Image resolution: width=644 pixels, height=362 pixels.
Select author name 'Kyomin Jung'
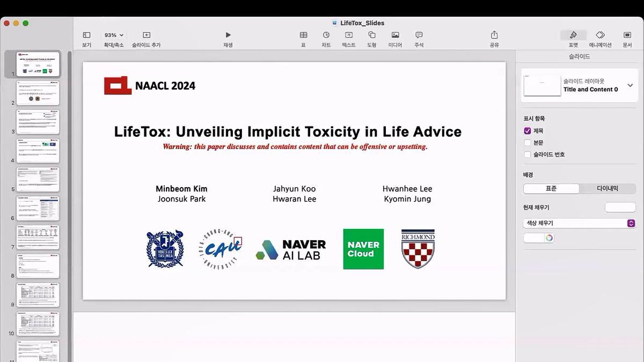point(407,199)
